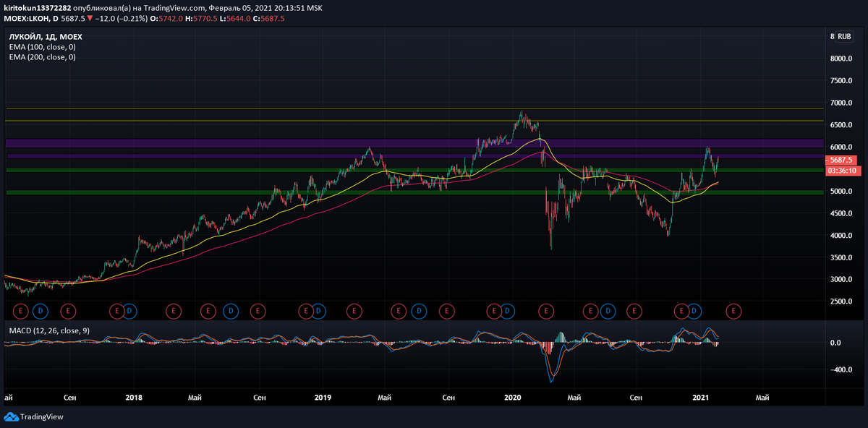Viewport: 868px width, 428px height.
Task: Click the 3000.0 price axis label
Action: pos(842,280)
